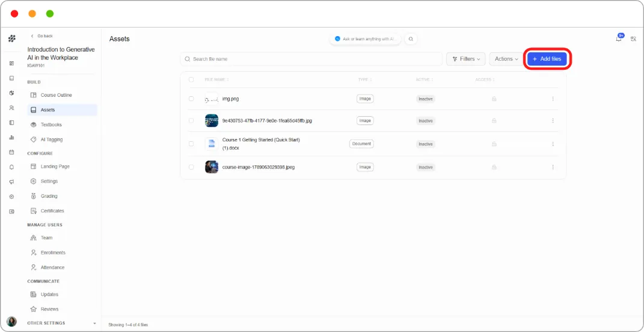Screen dimensions: 644x332
Task: Click lock icon for course-image-1789063029398.jpeg
Action: tap(494, 167)
